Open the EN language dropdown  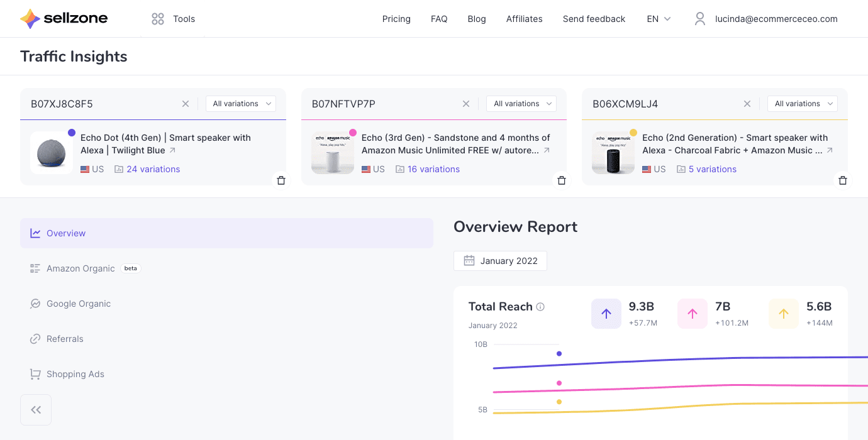tap(657, 19)
